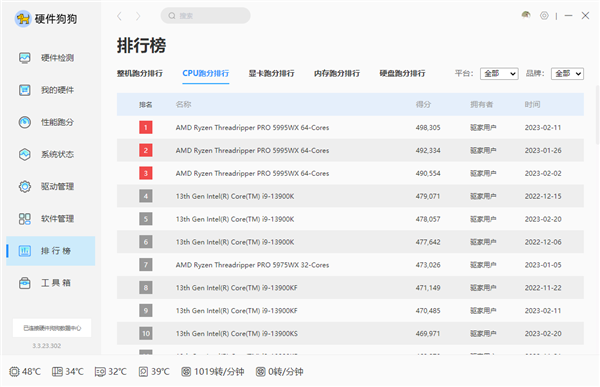
Task: Switch to 内存跑分排行 tab
Action: [x=337, y=73]
